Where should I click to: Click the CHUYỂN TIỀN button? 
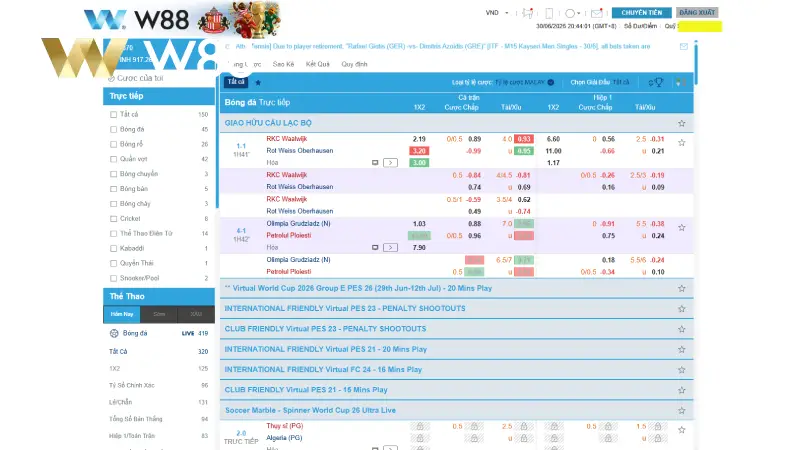[x=641, y=13]
